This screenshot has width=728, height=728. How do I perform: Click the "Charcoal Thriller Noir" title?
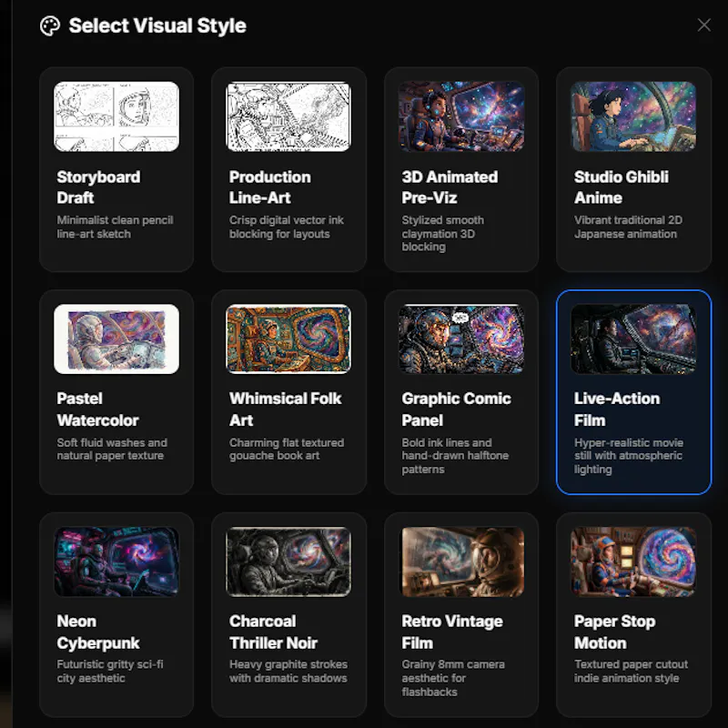[273, 632]
